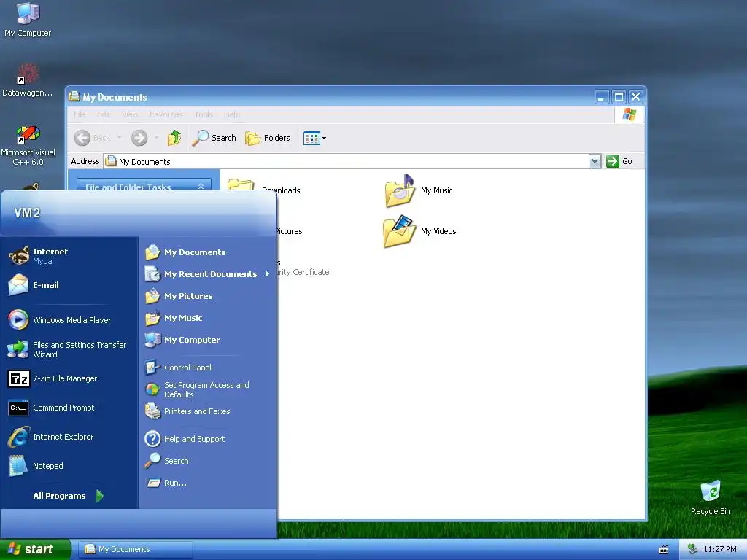Click the network tray icon
Screen dimensions: 747x560
click(x=692, y=549)
